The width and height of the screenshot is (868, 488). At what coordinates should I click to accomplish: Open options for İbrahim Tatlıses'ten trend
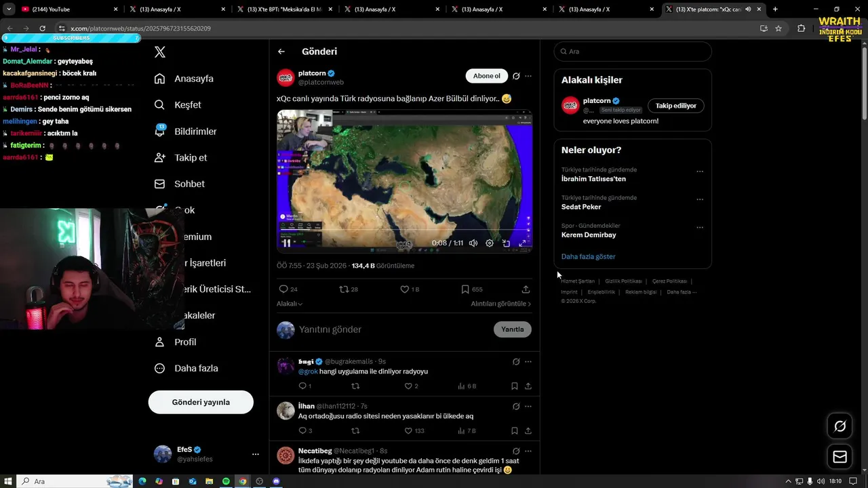point(700,171)
